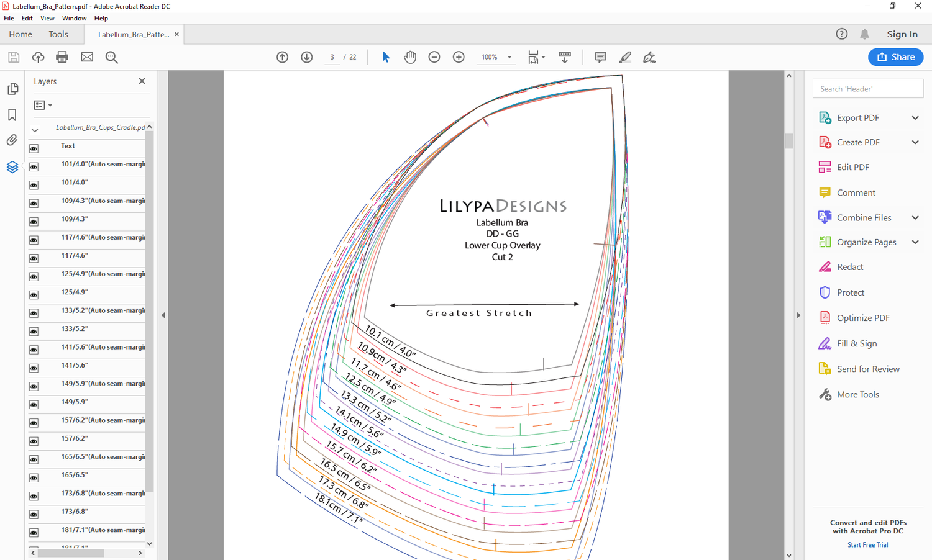
Task: Open the Attachments paperclip panel
Action: click(x=12, y=140)
